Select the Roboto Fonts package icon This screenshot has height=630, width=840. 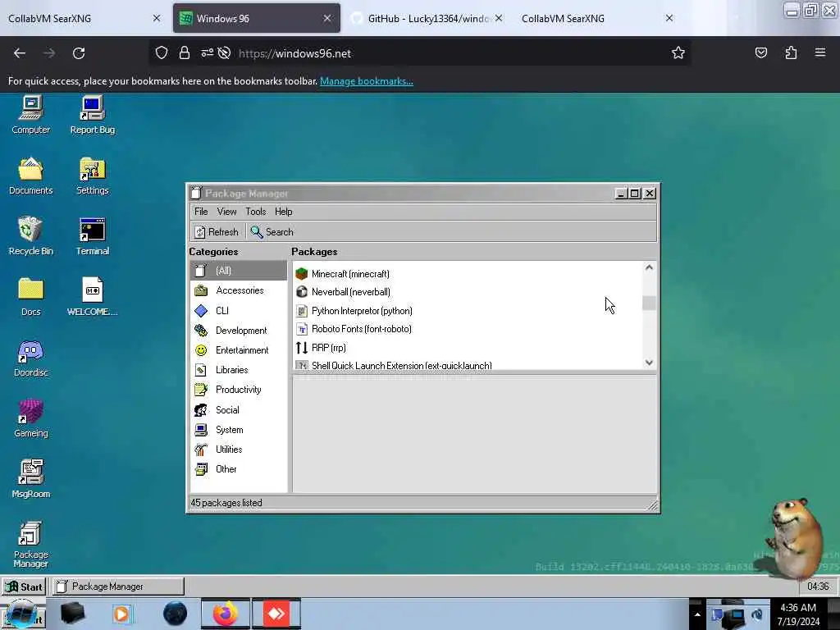[302, 329]
